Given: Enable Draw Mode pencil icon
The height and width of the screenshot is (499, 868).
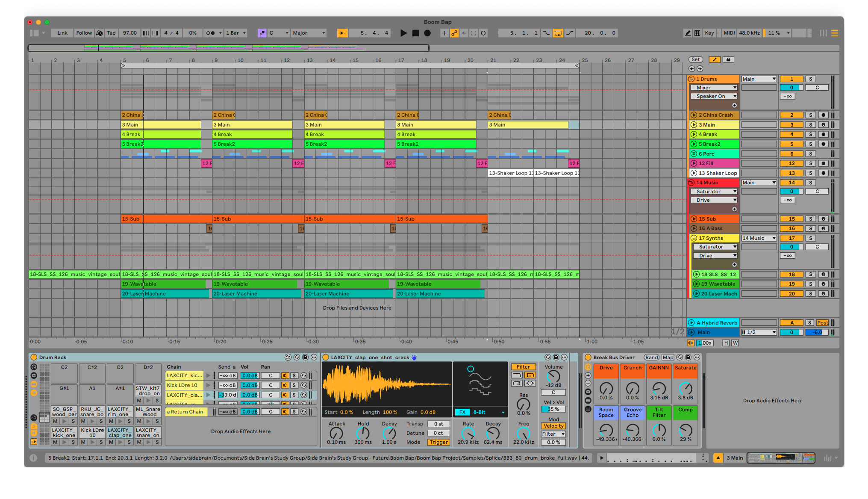Looking at the screenshot, I should coord(687,33).
